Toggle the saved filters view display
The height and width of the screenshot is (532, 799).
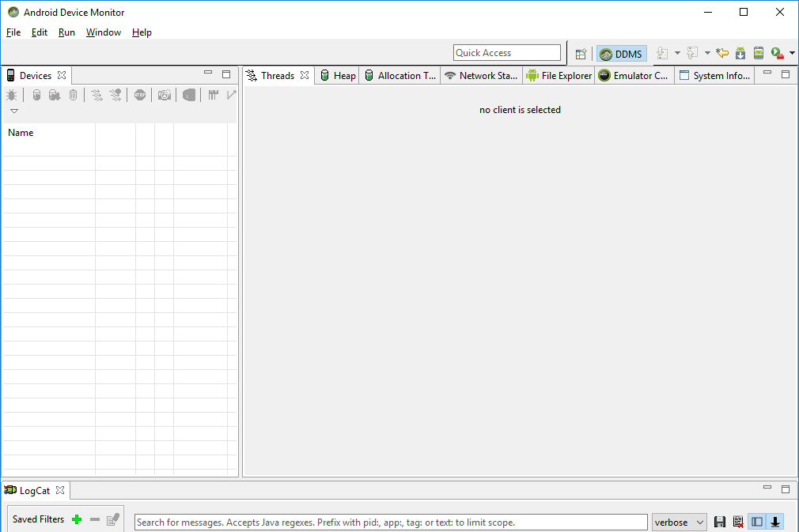pyautogui.click(x=757, y=522)
